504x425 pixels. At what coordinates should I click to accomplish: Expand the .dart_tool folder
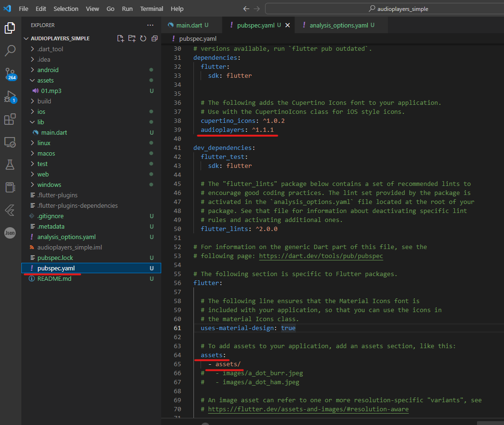tap(92, 49)
